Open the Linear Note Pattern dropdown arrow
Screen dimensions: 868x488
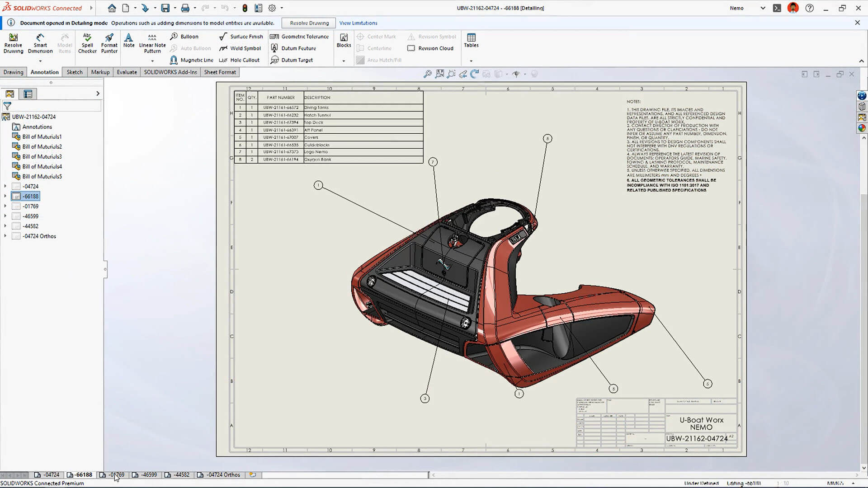[152, 61]
